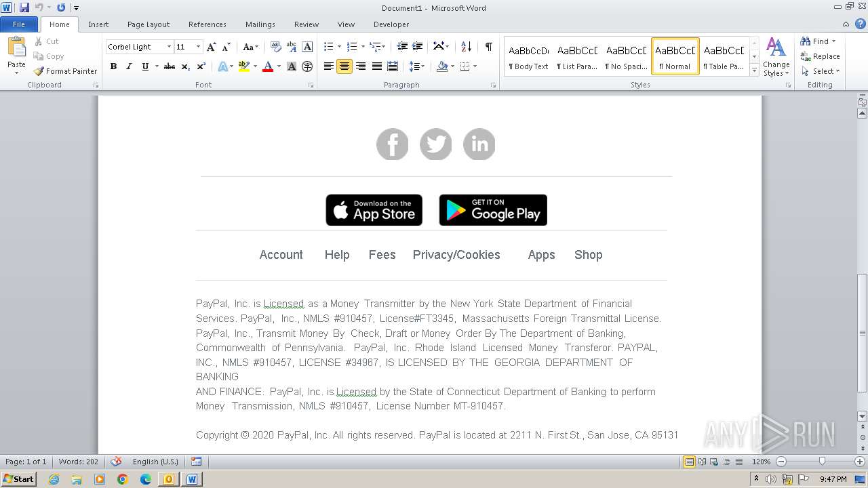Click the Save icon in Quick Access Toolbar
The image size is (868, 488).
tap(24, 7)
